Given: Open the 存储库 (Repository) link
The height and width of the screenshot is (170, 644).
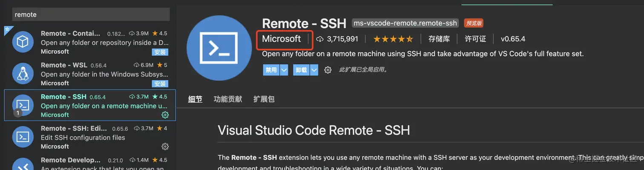Looking at the screenshot, I should coord(439,39).
